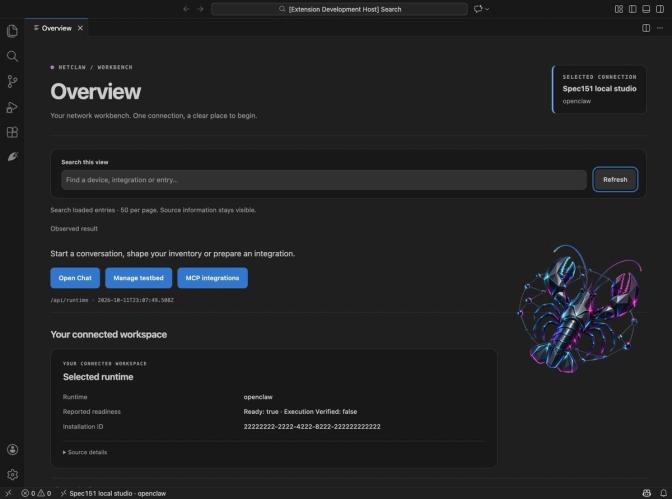The image size is (672, 499).
Task: Click the Selected Connection card
Action: tap(599, 89)
